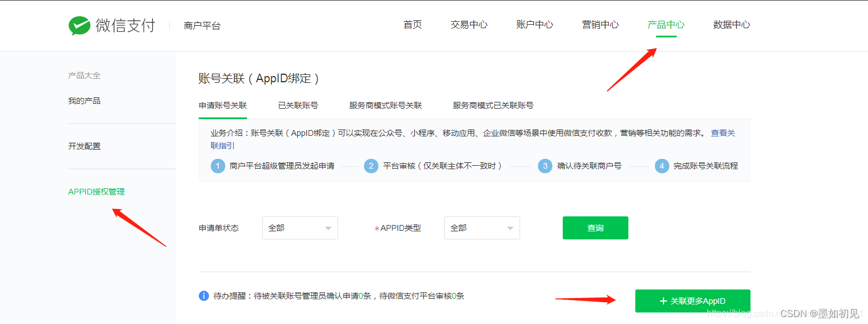Click the 关联更多AppID button
Screen dimensions: 868x324
(x=693, y=301)
